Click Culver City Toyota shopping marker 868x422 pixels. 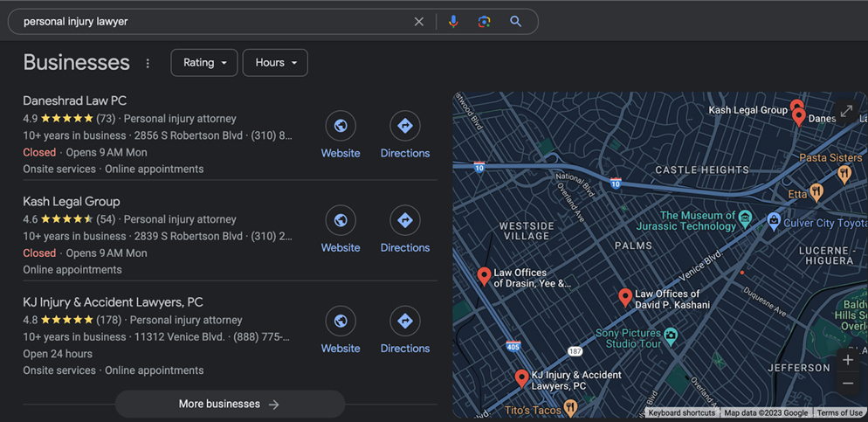(x=774, y=220)
